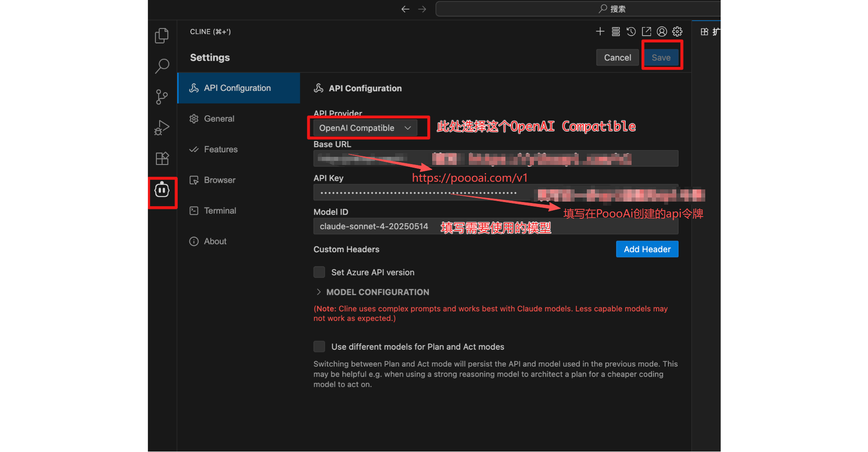Start a new Cline task with plus icon

pos(600,32)
